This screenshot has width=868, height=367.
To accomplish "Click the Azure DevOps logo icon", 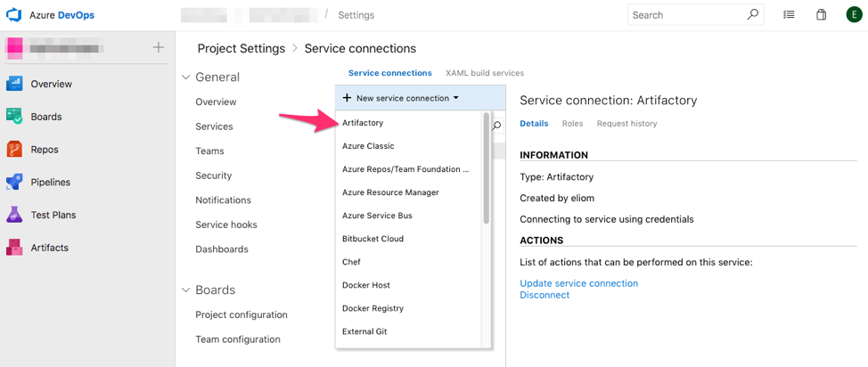I will click(x=14, y=15).
